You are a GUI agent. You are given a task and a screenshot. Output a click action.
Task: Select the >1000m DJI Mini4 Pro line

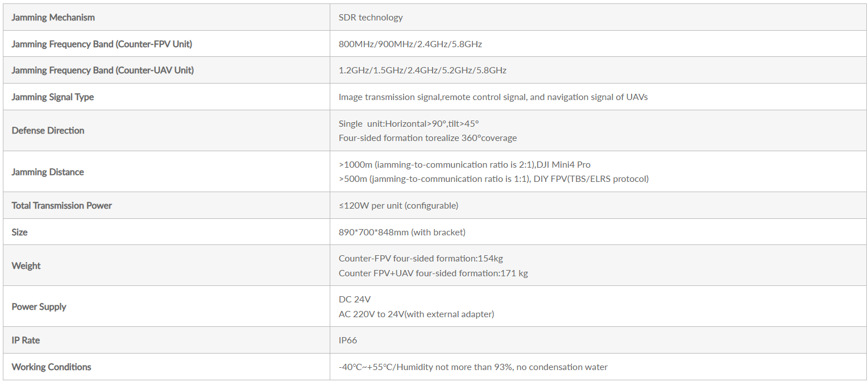point(464,165)
